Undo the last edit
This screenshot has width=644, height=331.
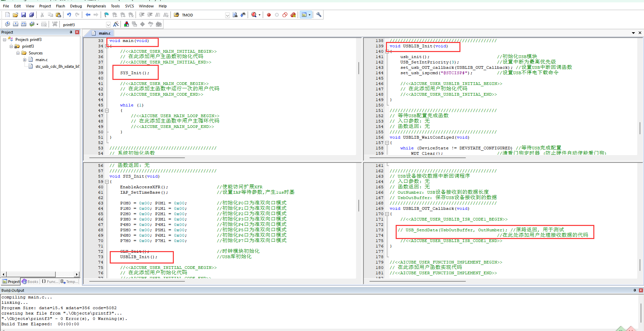coord(69,15)
